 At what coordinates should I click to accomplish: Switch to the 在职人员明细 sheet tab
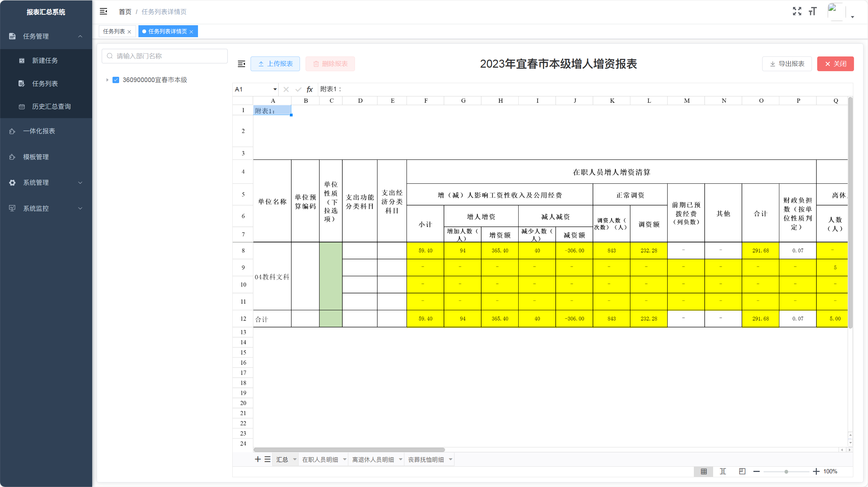click(x=320, y=460)
